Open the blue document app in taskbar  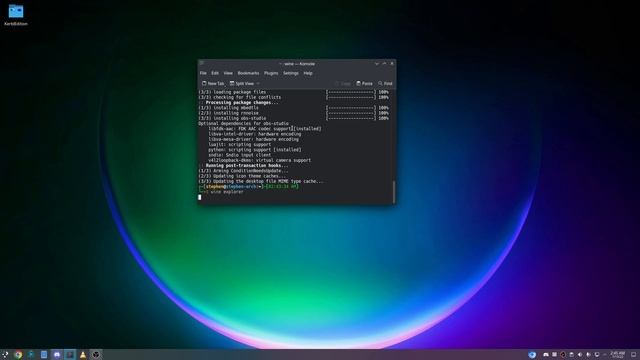pyautogui.click(x=44, y=355)
